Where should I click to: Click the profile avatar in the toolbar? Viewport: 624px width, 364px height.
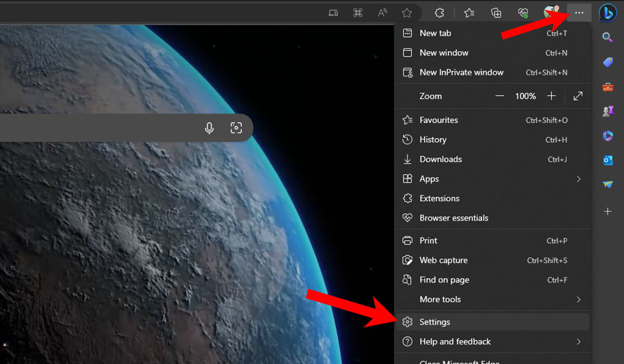(550, 12)
